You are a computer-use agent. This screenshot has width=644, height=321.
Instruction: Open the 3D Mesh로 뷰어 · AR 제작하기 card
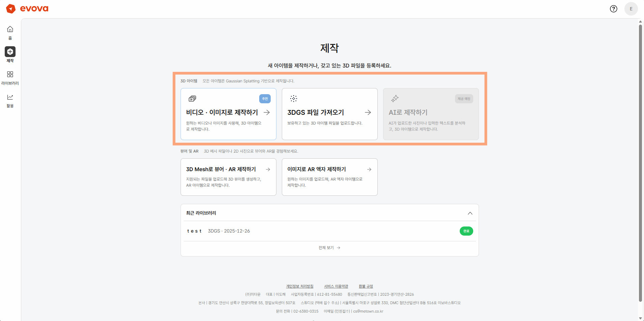tap(228, 177)
